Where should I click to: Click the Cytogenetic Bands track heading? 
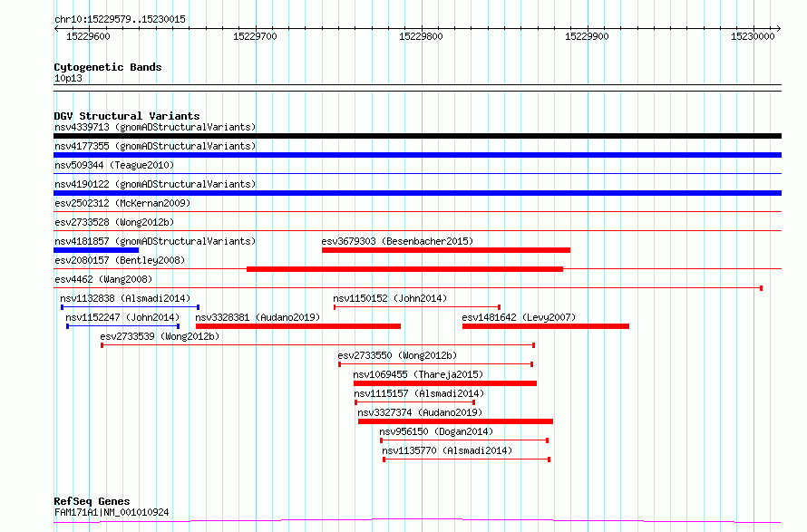click(x=108, y=67)
